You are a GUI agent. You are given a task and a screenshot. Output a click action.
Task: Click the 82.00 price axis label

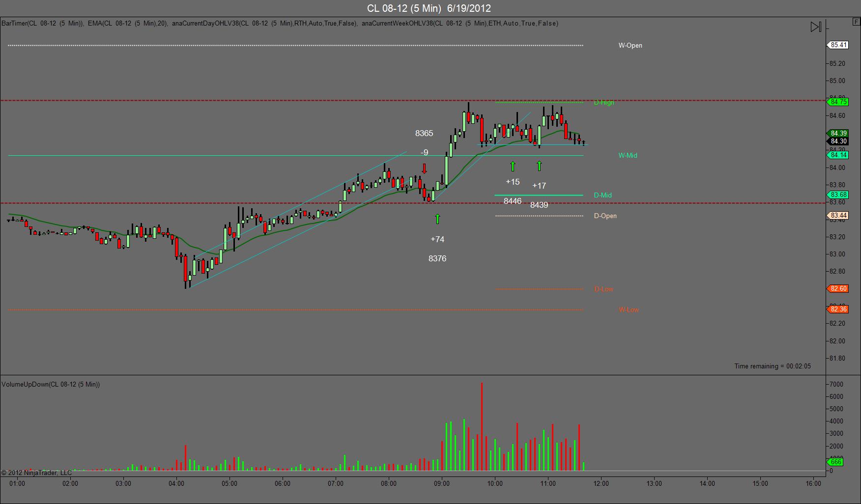tap(837, 341)
